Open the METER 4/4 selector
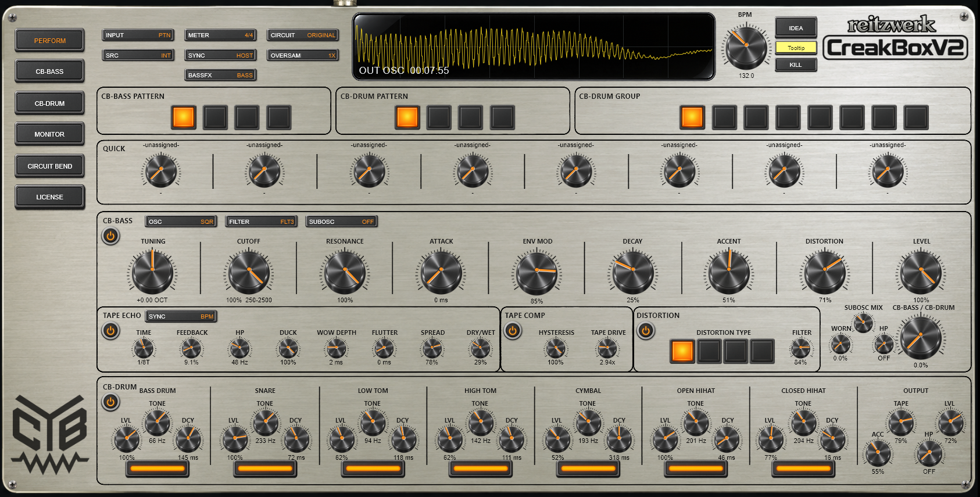Screen dimensions: 980x497 (220, 35)
